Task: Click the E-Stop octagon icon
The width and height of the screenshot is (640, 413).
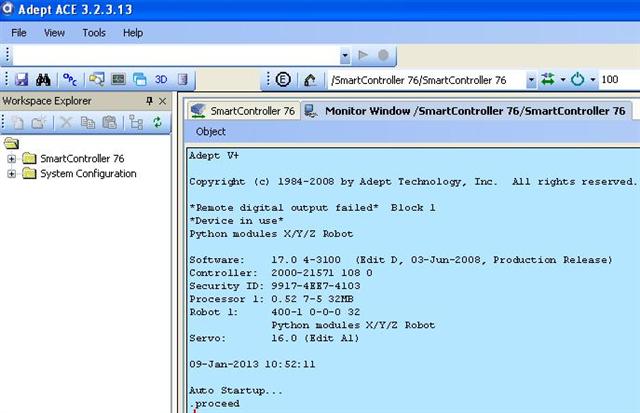Action: [283, 79]
